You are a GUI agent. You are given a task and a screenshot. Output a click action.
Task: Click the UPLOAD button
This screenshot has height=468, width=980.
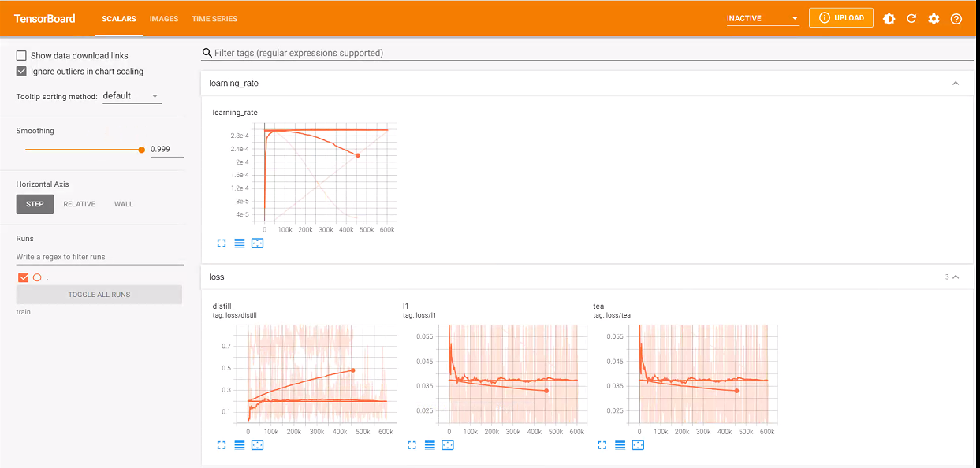coord(840,18)
